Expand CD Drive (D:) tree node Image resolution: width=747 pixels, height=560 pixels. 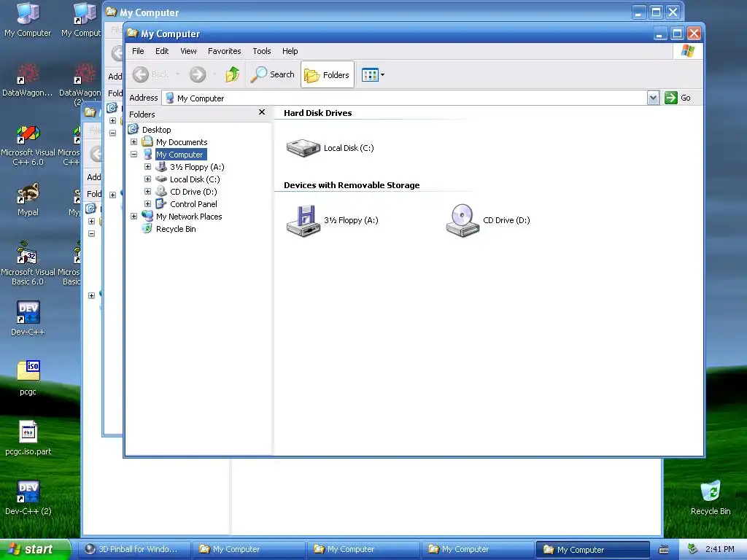coord(147,192)
